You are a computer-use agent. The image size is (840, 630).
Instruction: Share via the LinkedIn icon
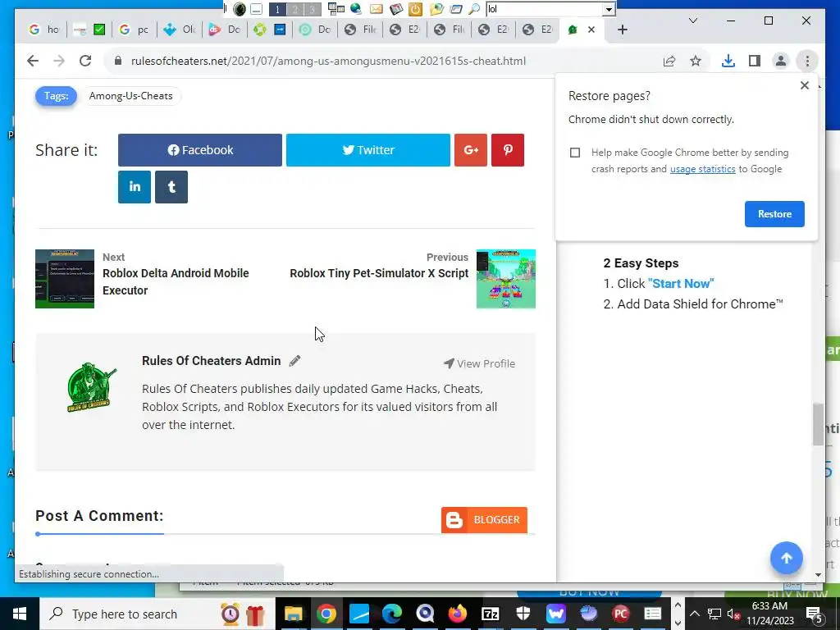(135, 187)
